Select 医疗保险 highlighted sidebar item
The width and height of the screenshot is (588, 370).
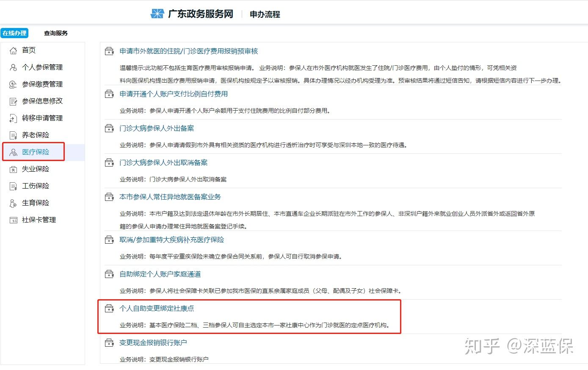[35, 152]
